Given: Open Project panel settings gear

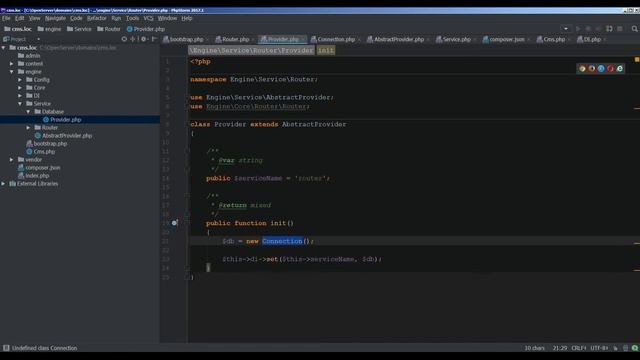Looking at the screenshot, I should point(144,39).
